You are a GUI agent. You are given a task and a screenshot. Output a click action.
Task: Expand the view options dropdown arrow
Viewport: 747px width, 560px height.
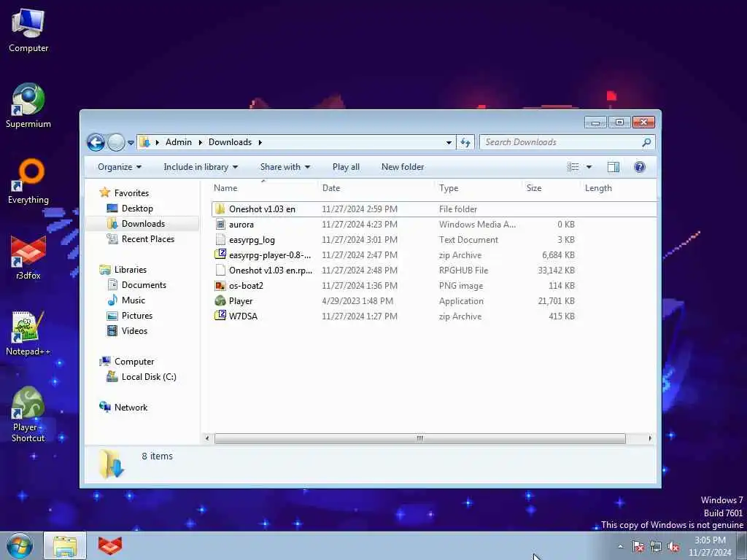589,167
